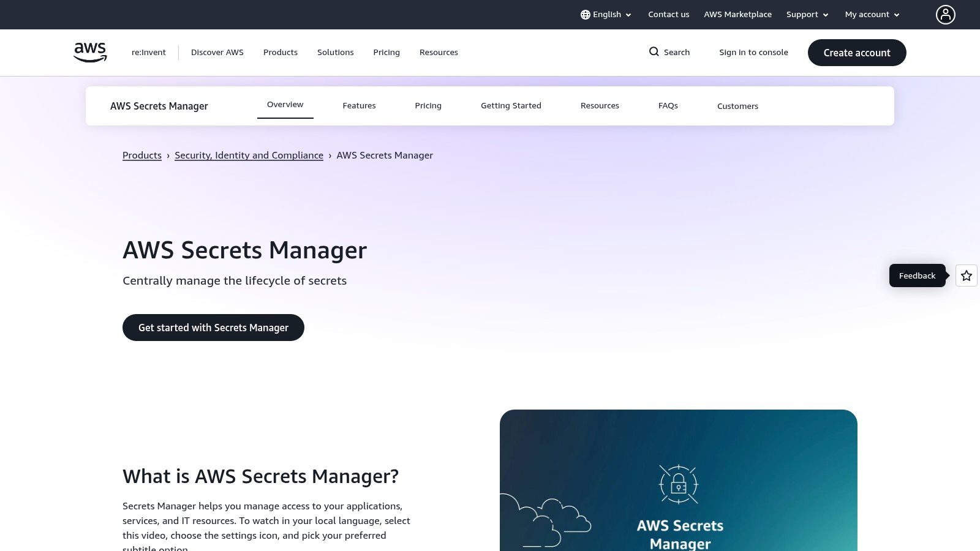Switch to the Features tab
This screenshot has height=551, width=980.
pyautogui.click(x=359, y=105)
